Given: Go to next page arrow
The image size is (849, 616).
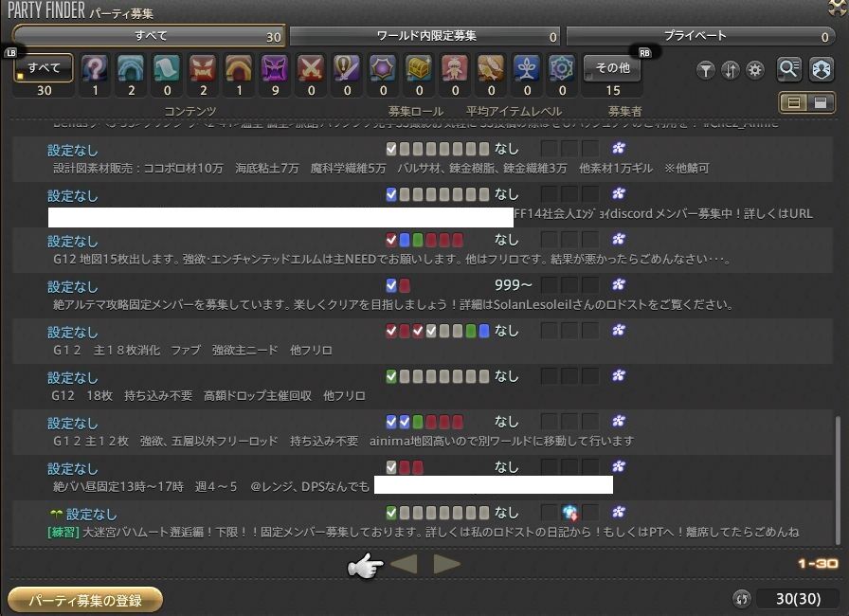Looking at the screenshot, I should tap(446, 564).
